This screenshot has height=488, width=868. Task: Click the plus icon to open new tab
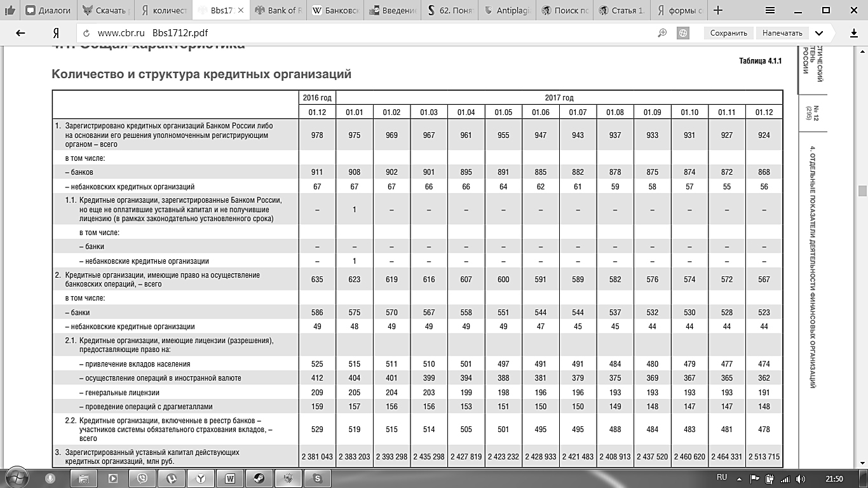[x=718, y=10]
